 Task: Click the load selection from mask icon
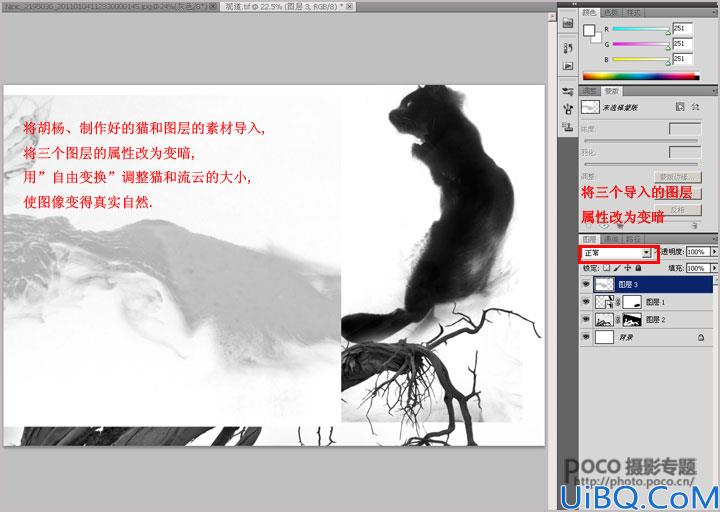coord(589,225)
